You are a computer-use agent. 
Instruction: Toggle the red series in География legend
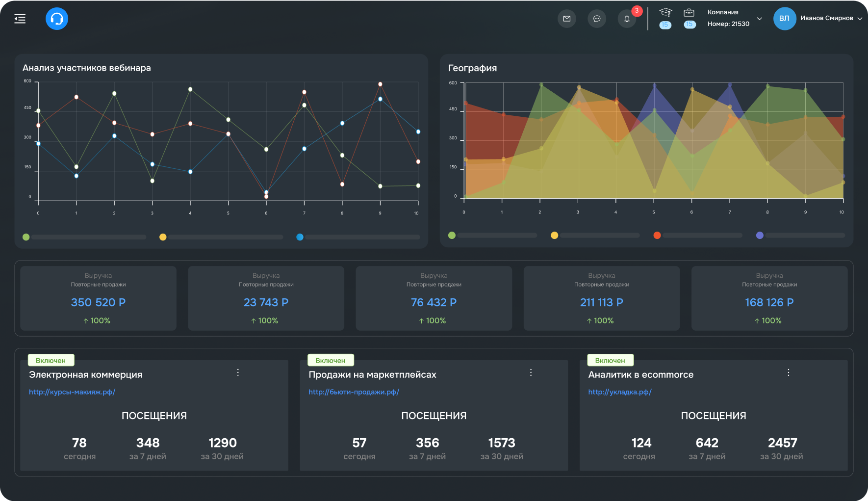click(x=657, y=235)
